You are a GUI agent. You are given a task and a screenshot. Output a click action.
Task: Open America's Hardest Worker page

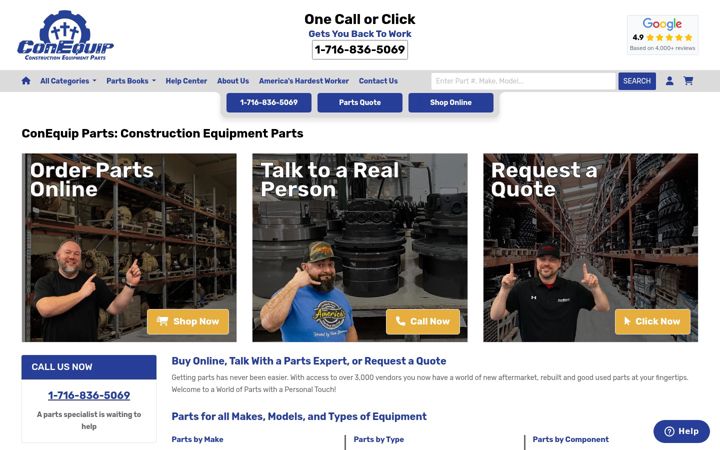304,81
